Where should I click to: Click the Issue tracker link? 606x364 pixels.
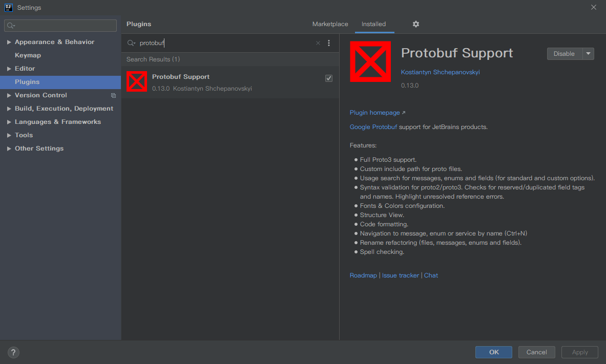pyautogui.click(x=400, y=275)
